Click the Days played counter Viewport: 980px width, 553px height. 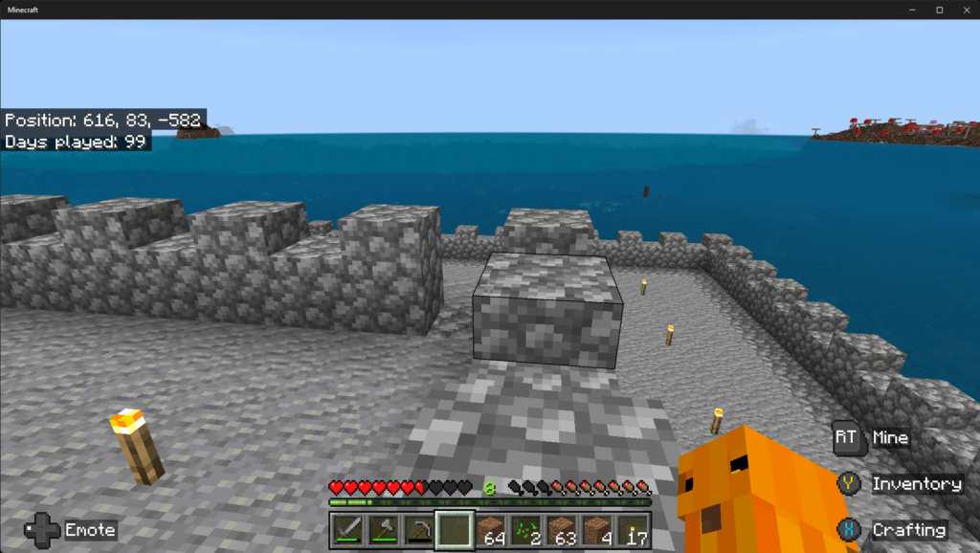click(x=75, y=141)
